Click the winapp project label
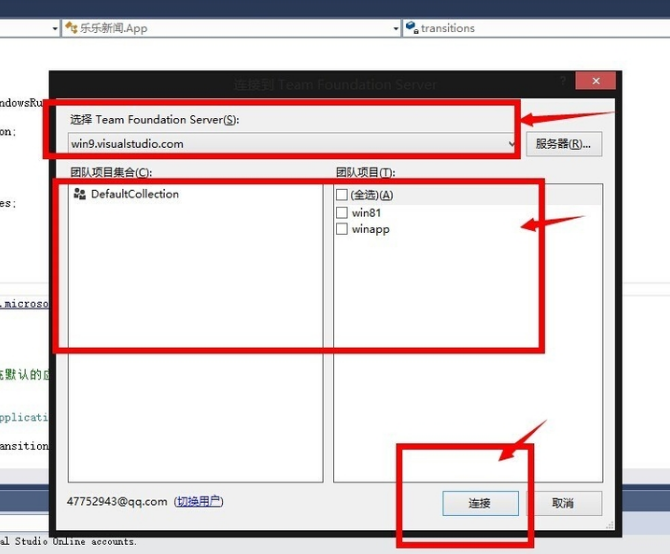 click(x=370, y=229)
